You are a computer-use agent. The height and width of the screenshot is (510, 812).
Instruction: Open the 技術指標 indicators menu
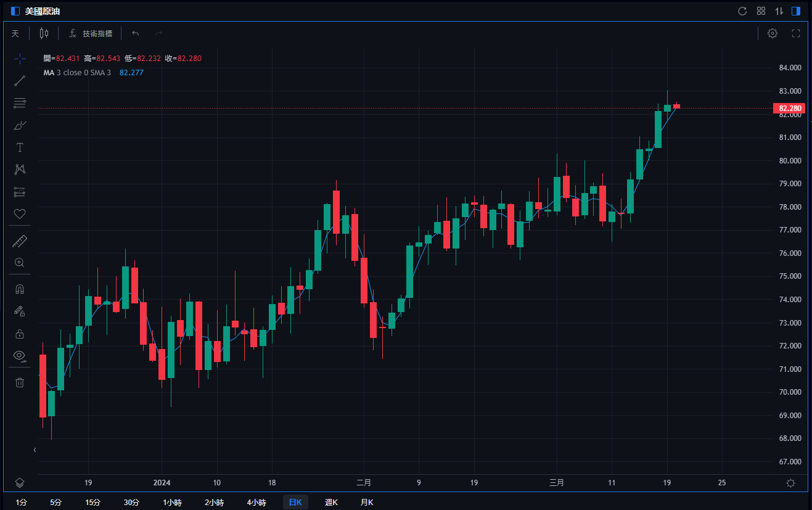click(91, 33)
